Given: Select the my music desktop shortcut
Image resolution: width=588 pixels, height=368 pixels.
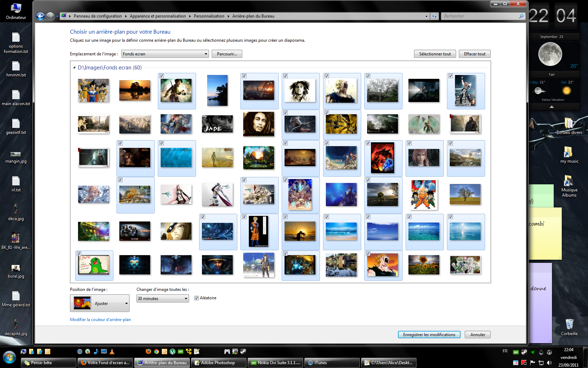Looking at the screenshot, I should coord(569,155).
